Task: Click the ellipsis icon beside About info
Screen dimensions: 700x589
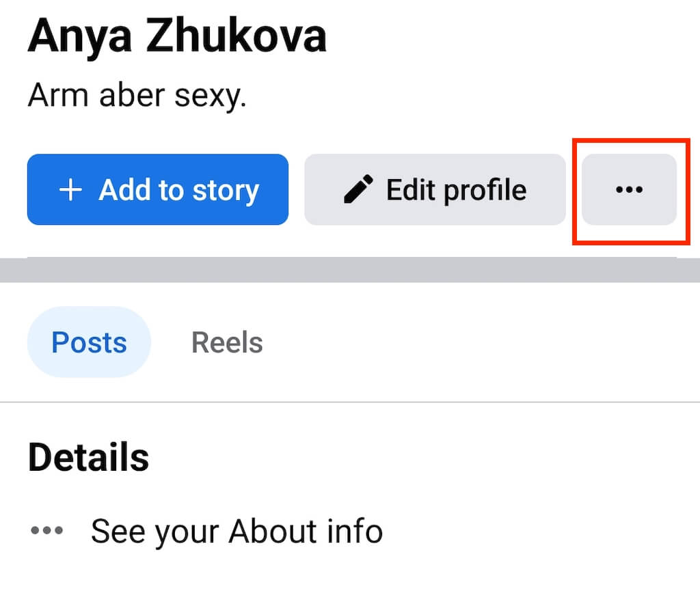Action: coord(47,530)
